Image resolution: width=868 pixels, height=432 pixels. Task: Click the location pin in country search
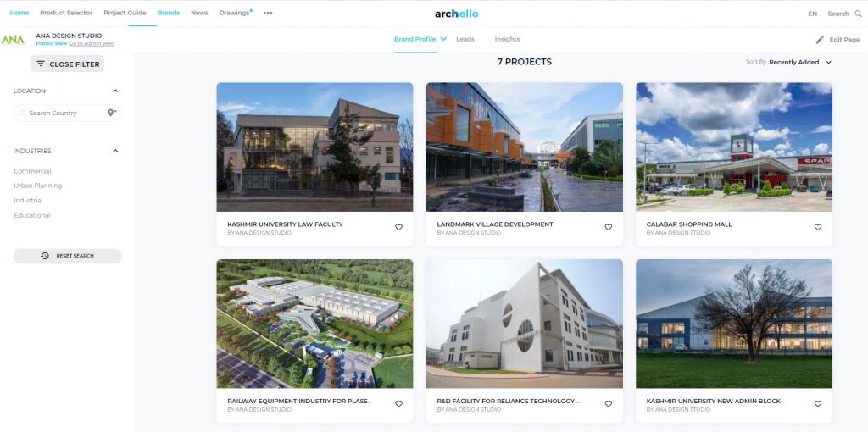pyautogui.click(x=111, y=113)
